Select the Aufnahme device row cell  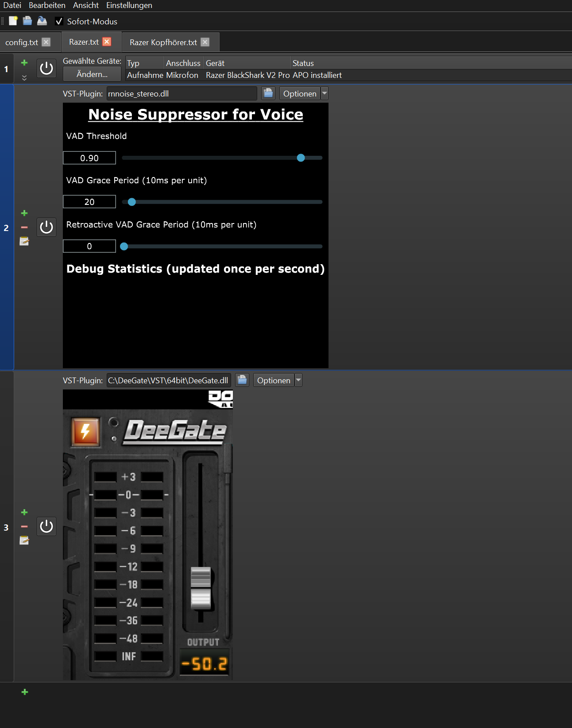[x=145, y=75]
